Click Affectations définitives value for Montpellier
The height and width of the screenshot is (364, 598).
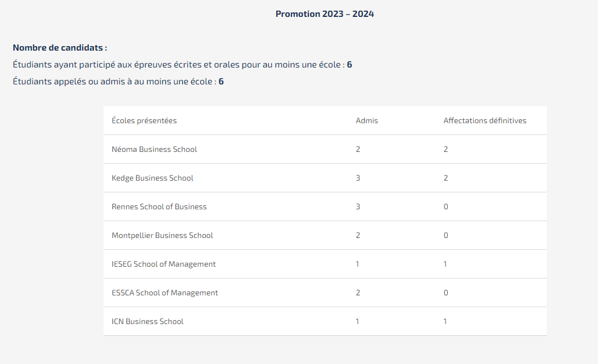(x=446, y=235)
